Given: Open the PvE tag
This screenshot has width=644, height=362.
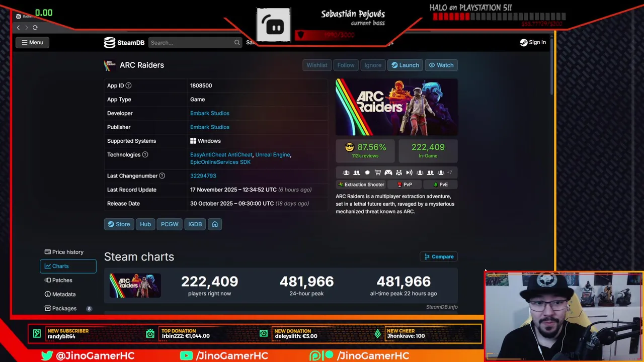Looking at the screenshot, I should pos(441,185).
